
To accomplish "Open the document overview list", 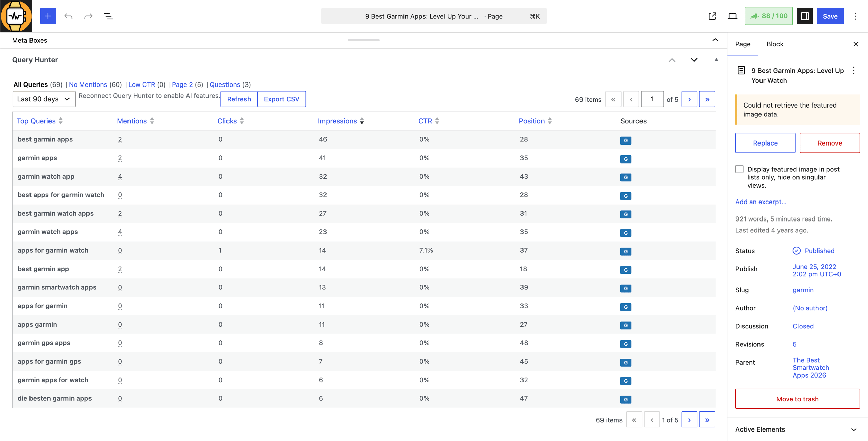I will coord(108,16).
